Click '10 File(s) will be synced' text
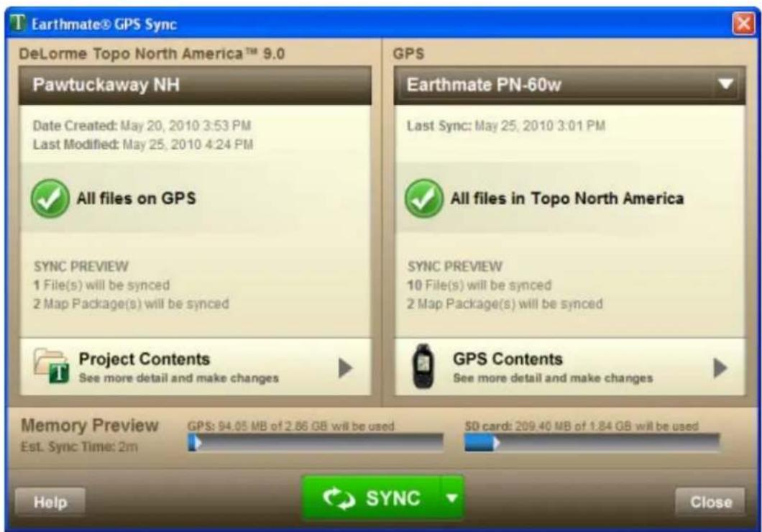This screenshot has height=532, width=762. coord(479,285)
